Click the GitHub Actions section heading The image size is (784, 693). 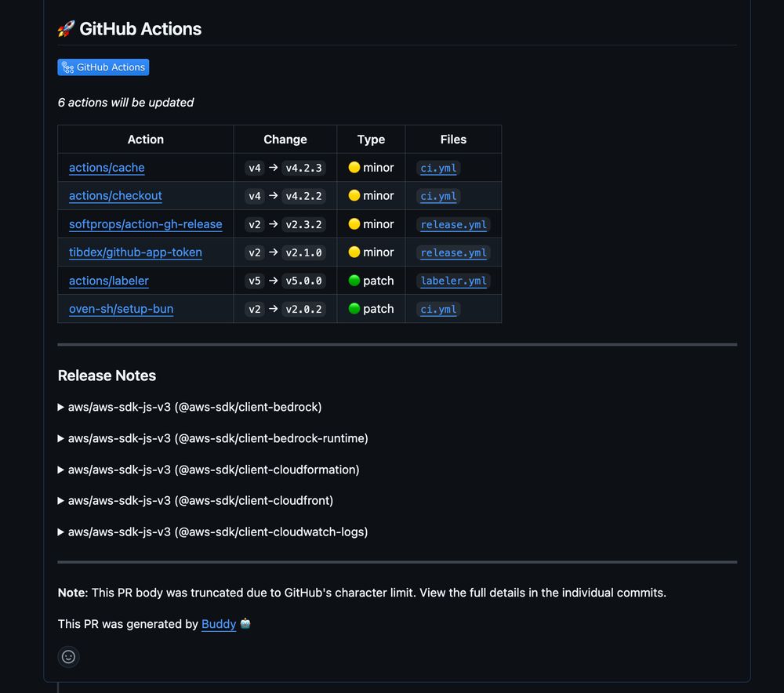(129, 29)
